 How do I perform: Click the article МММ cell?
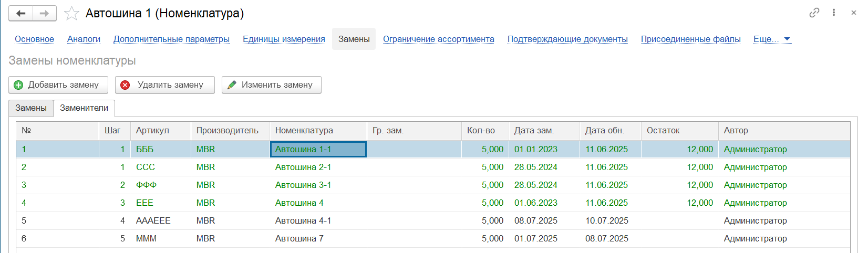(161, 238)
